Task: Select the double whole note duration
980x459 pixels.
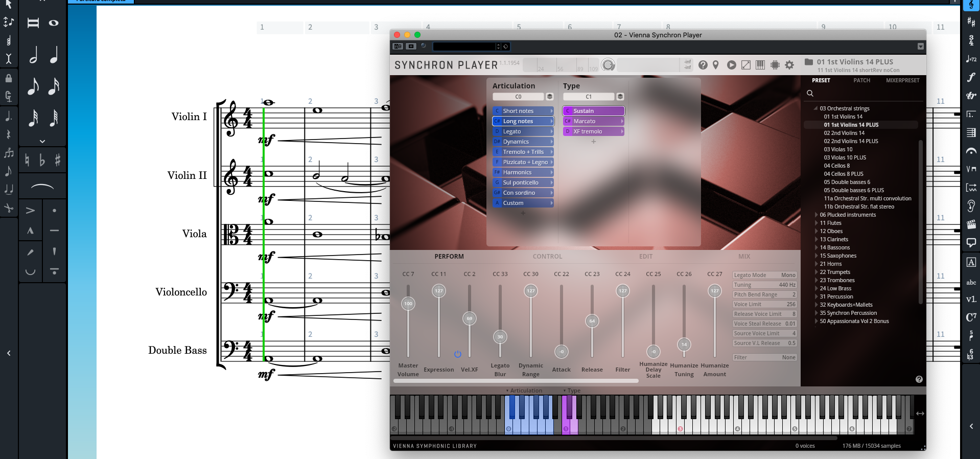Action: pos(33,23)
